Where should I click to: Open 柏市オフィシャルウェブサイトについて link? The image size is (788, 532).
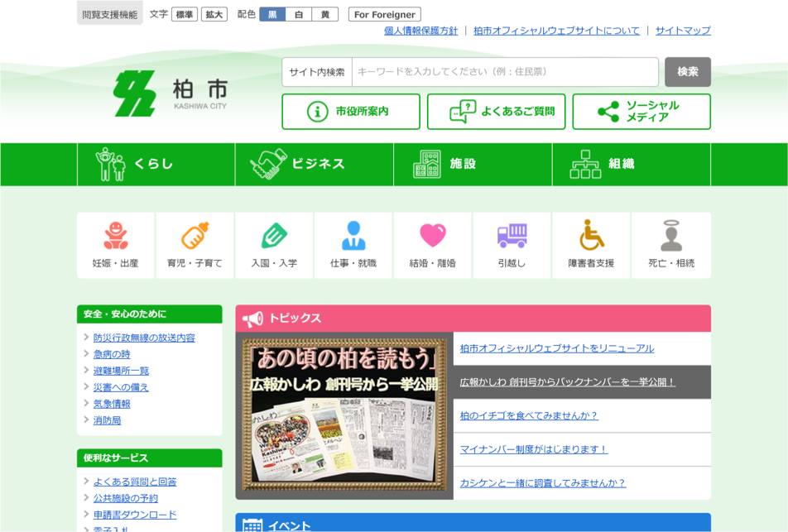[x=556, y=31]
